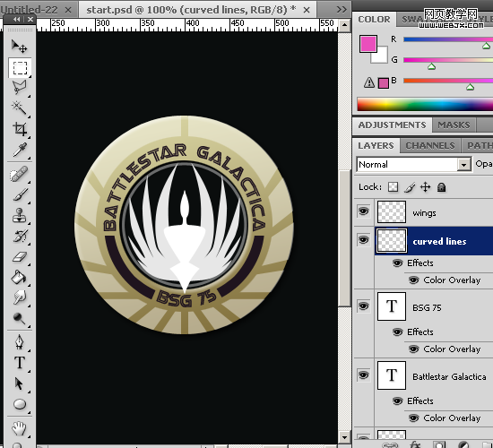Viewport: 493px width, 448px height.
Task: Switch to the Untitled-22 document tab
Action: [29, 10]
